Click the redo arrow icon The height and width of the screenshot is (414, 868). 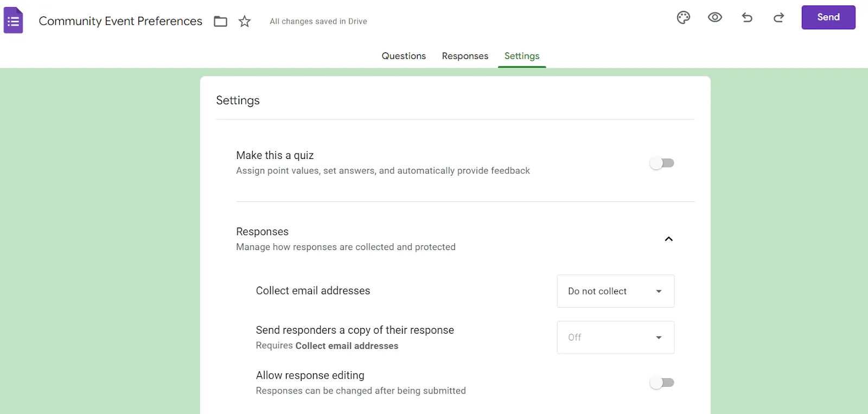click(x=778, y=17)
